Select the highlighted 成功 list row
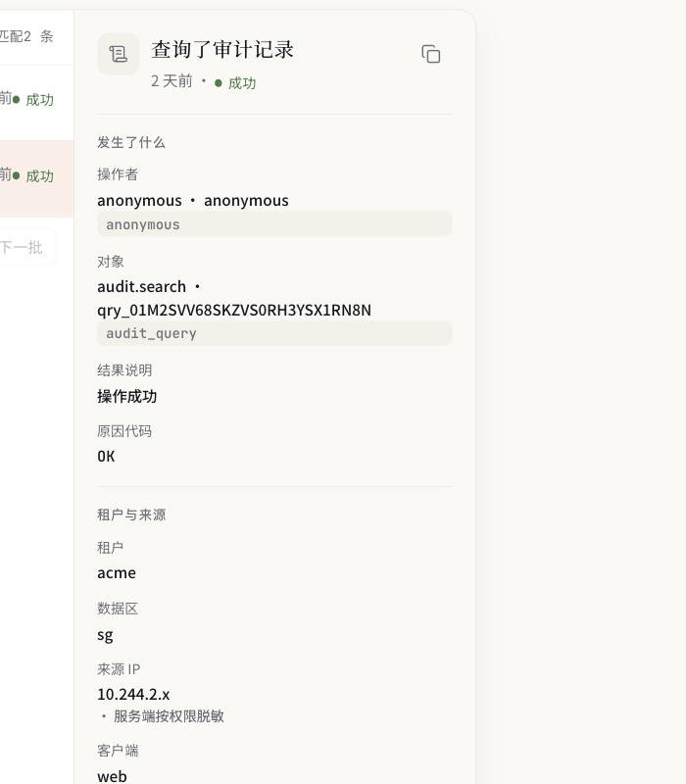This screenshot has width=686, height=784. click(37, 179)
